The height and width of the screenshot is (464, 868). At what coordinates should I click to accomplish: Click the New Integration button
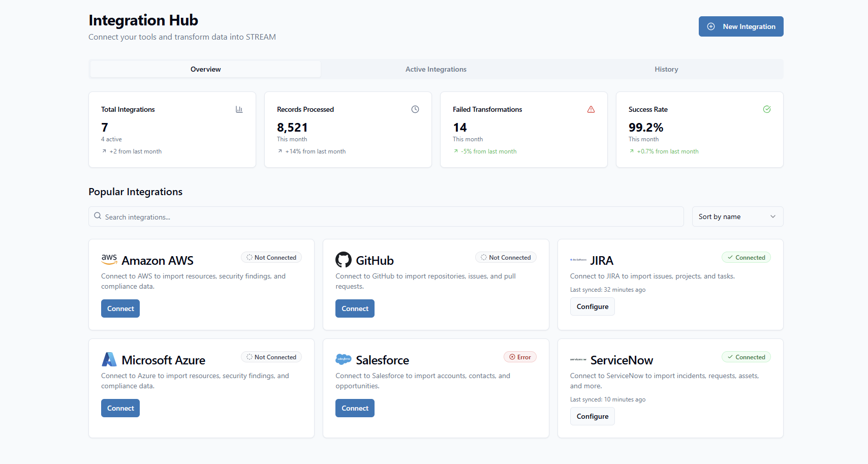tap(741, 26)
